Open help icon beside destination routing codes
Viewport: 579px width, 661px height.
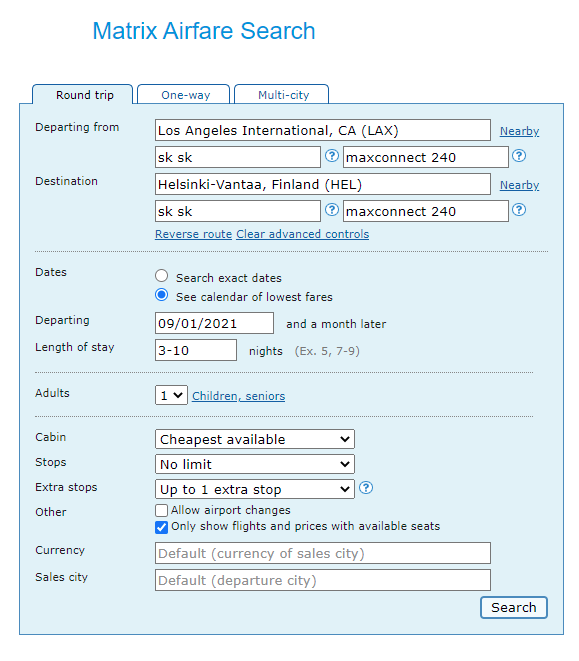tap(331, 210)
